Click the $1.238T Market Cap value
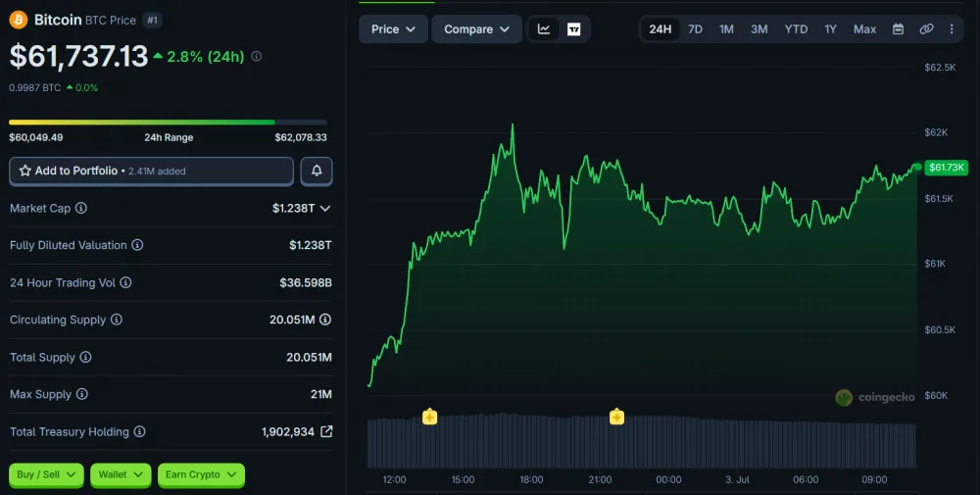Screen dimensions: 980x495 [294, 208]
